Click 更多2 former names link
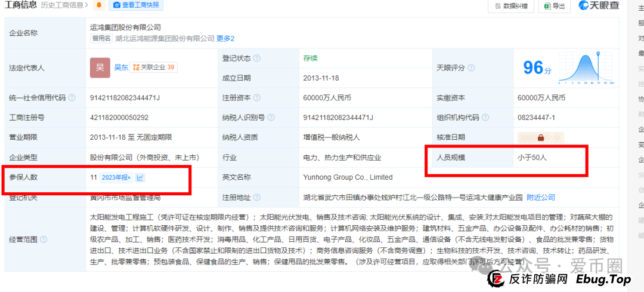The width and height of the screenshot is (644, 292). 225,39
